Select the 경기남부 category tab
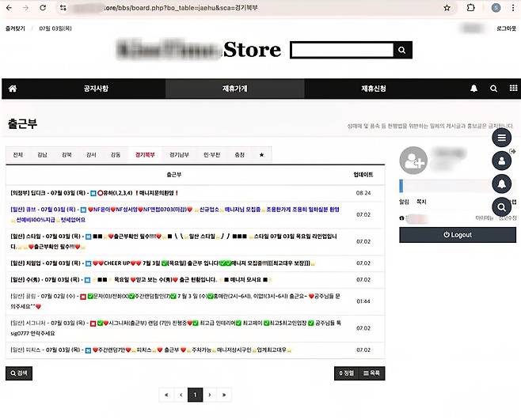This screenshot has height=420, width=521. coord(179,155)
